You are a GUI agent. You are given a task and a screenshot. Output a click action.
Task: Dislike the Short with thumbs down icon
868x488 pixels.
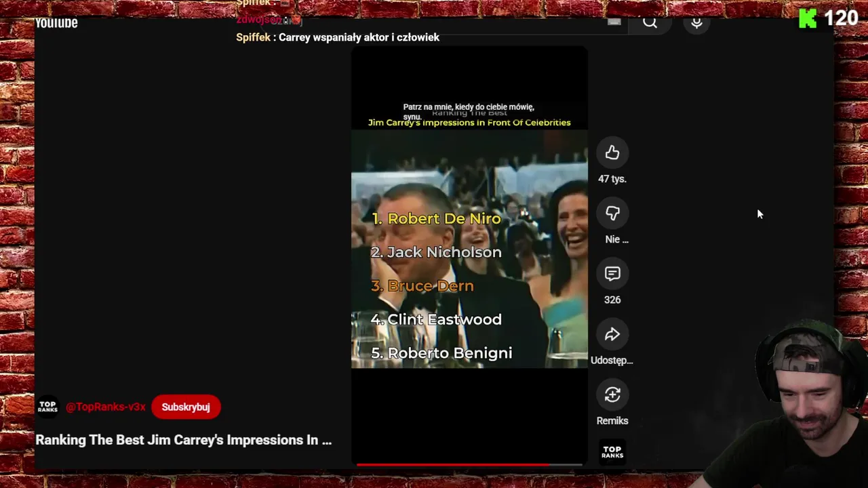tap(612, 213)
